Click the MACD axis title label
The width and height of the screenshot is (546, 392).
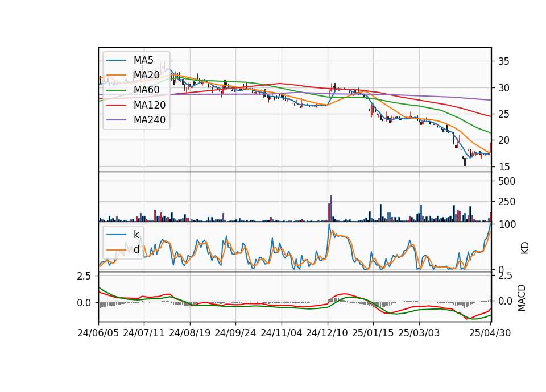[522, 298]
